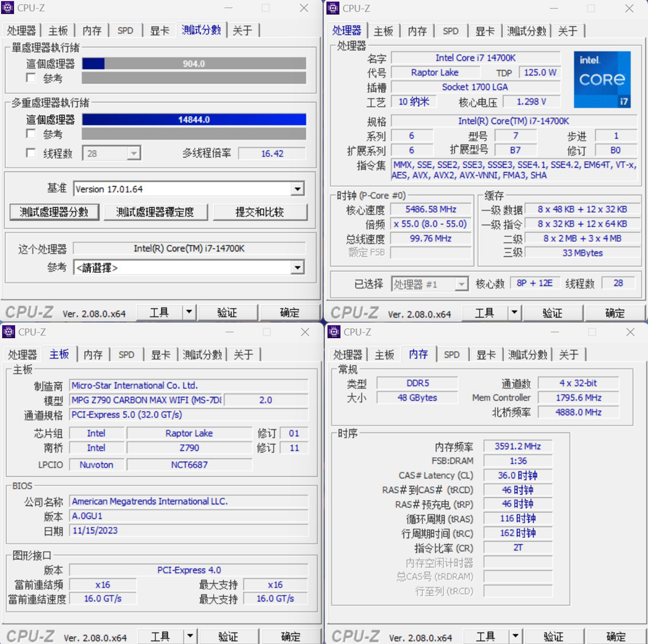Enable 參考 checkbox under single-thread section

31,78
